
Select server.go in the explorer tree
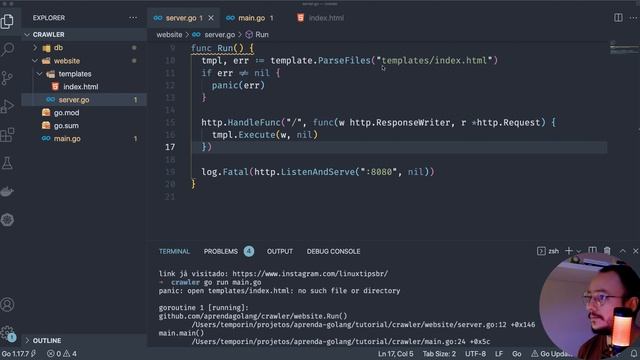pyautogui.click(x=84, y=100)
